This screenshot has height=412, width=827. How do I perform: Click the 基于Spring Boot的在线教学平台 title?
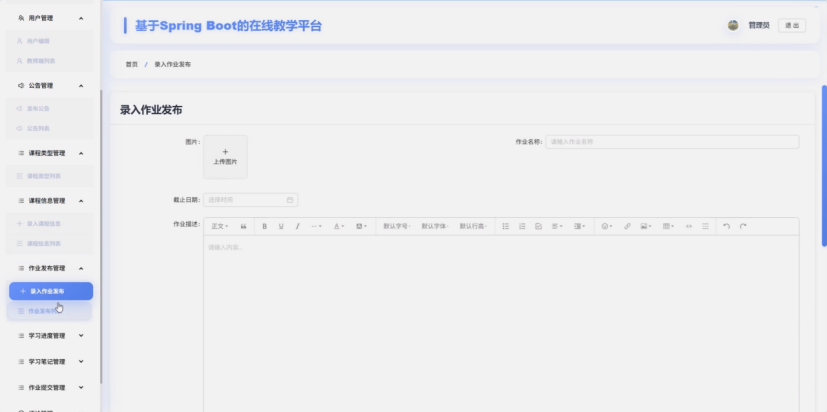[x=228, y=25]
